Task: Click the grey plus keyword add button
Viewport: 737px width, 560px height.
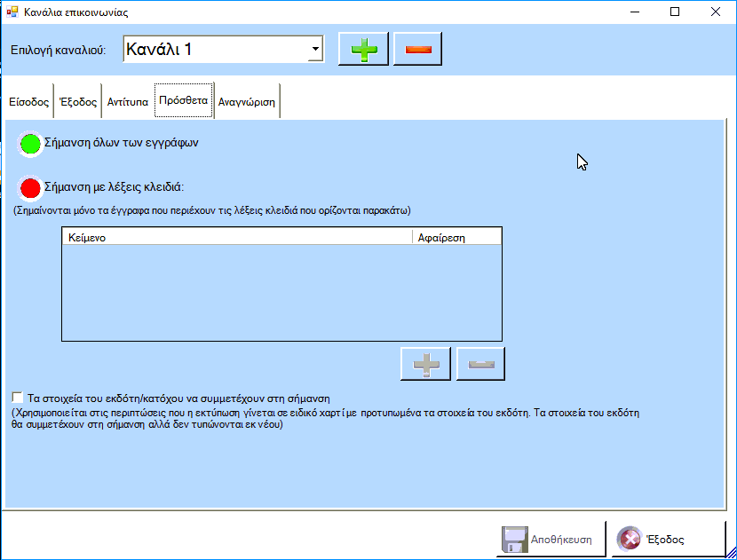Action: 426,364
